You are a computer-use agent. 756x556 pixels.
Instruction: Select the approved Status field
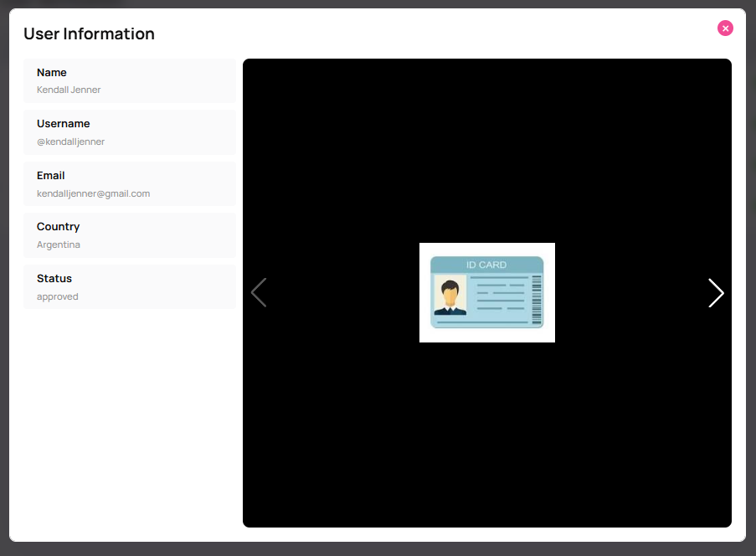pos(130,286)
